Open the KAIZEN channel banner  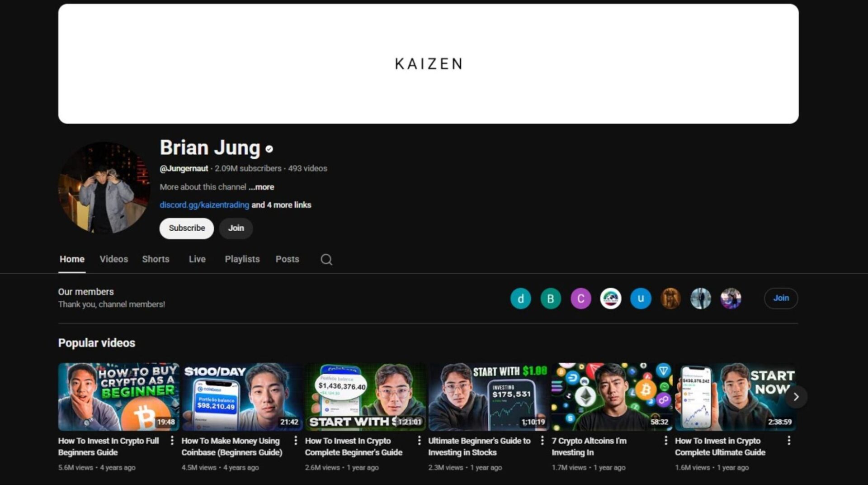[429, 63]
